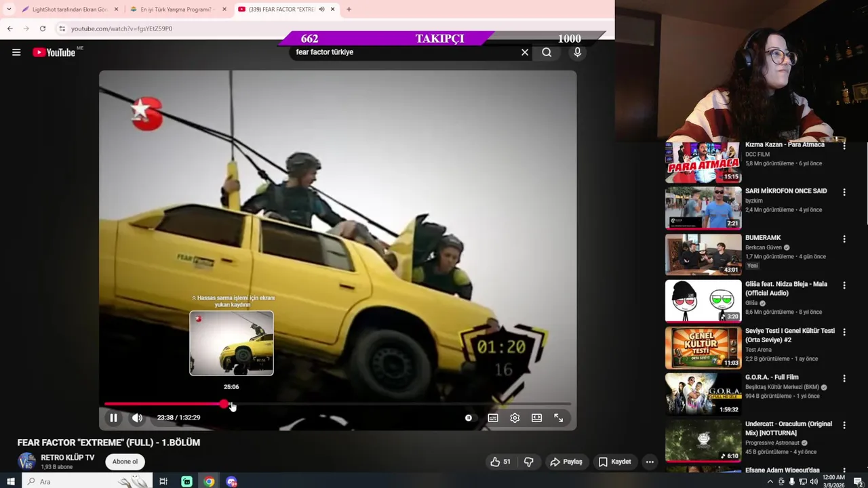868x488 pixels.
Task: Reload the page
Action: click(42, 28)
